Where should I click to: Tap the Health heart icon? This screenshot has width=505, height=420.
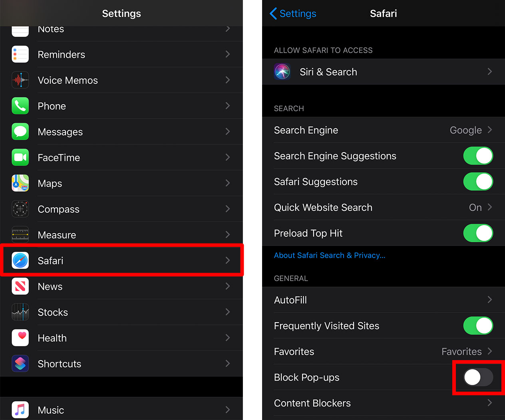[x=20, y=338]
